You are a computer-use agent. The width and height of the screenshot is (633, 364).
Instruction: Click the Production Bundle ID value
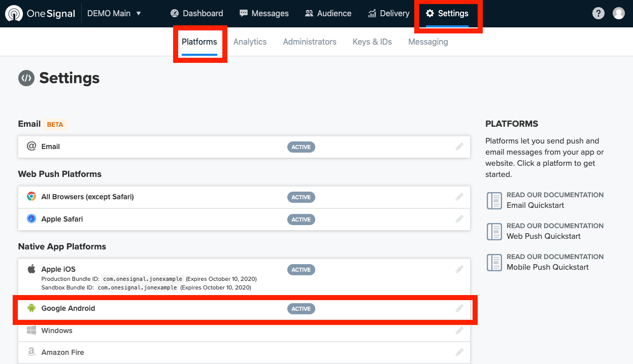pos(142,279)
